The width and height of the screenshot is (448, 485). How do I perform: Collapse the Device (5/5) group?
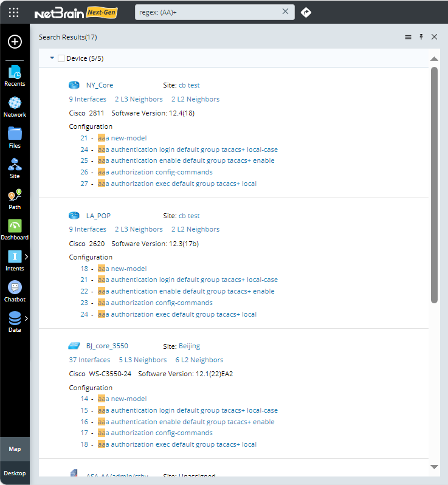point(52,58)
